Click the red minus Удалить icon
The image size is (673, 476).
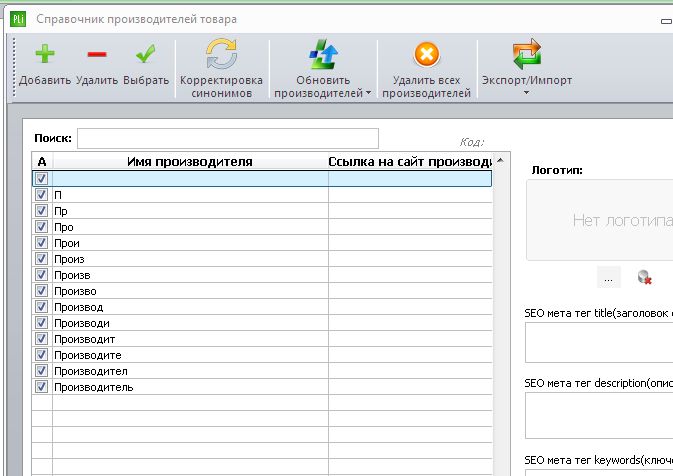click(97, 54)
